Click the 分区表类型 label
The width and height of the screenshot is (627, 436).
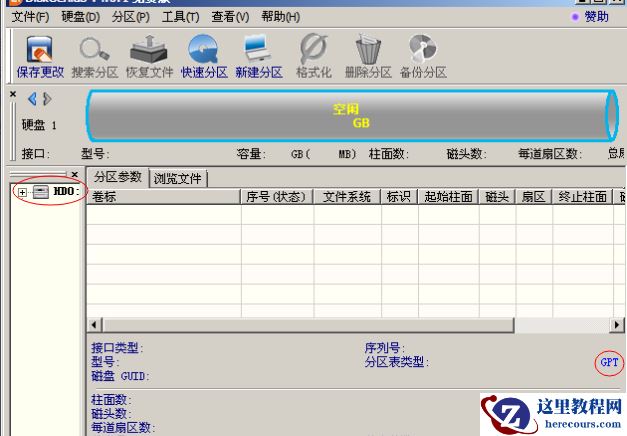point(396,362)
